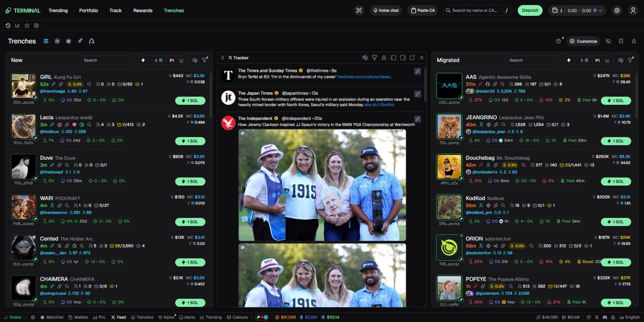Image resolution: width=644 pixels, height=322 pixels.
Task: Select the cube icon beside Trenches heading
Action: pyautogui.click(x=57, y=41)
